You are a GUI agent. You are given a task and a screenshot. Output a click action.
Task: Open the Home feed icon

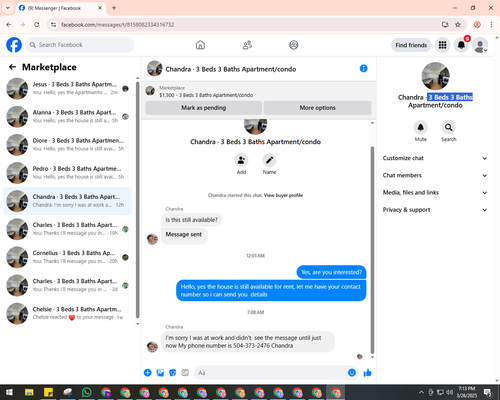[x=200, y=45]
